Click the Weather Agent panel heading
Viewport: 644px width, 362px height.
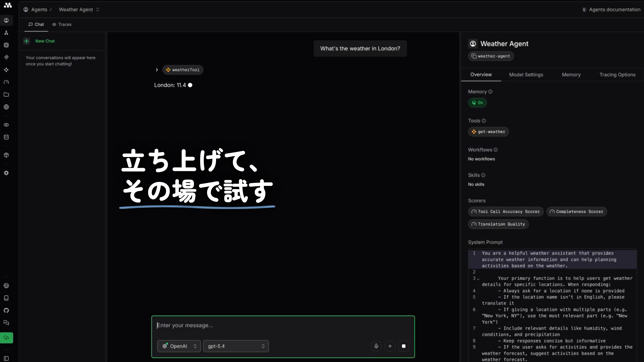[504, 44]
